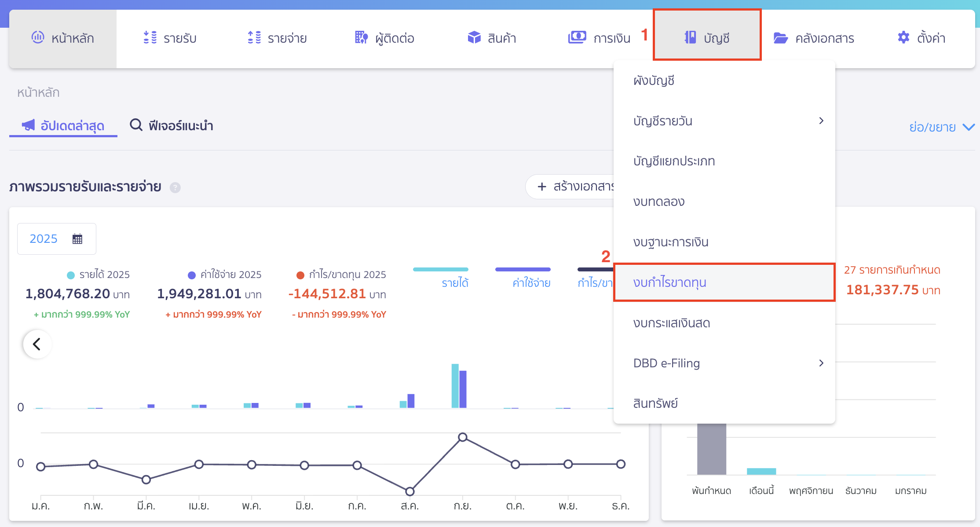This screenshot has width=980, height=527.
Task: Open calendar icon in 2025 year picker
Action: tap(77, 239)
